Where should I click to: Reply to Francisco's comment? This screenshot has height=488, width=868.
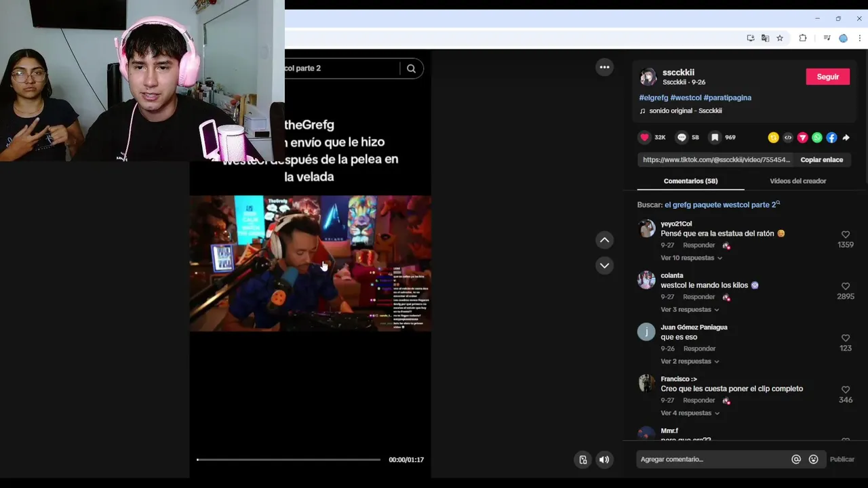[698, 401]
